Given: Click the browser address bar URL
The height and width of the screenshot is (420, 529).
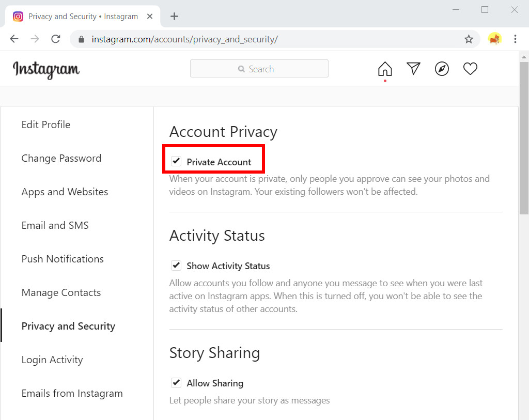Looking at the screenshot, I should (184, 39).
